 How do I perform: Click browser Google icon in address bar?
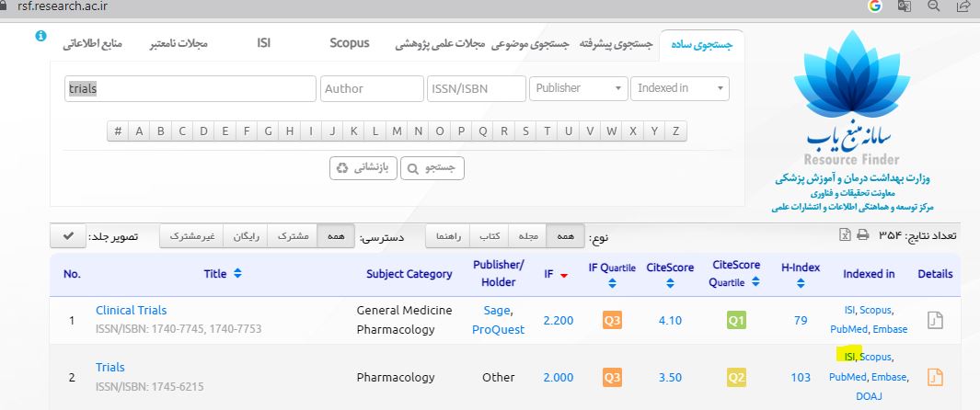point(875,6)
